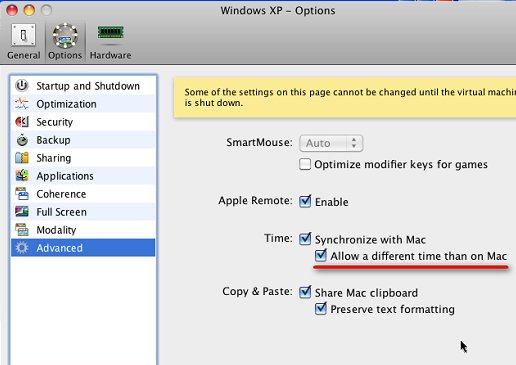The height and width of the screenshot is (365, 516).
Task: Open the SmartMouse Auto dropdown
Action: point(331,143)
